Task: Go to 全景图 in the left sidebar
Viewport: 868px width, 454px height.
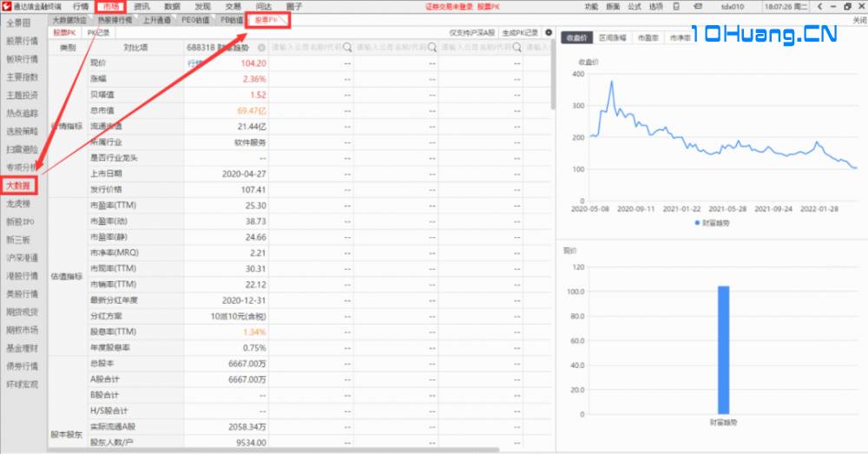Action: (x=19, y=23)
